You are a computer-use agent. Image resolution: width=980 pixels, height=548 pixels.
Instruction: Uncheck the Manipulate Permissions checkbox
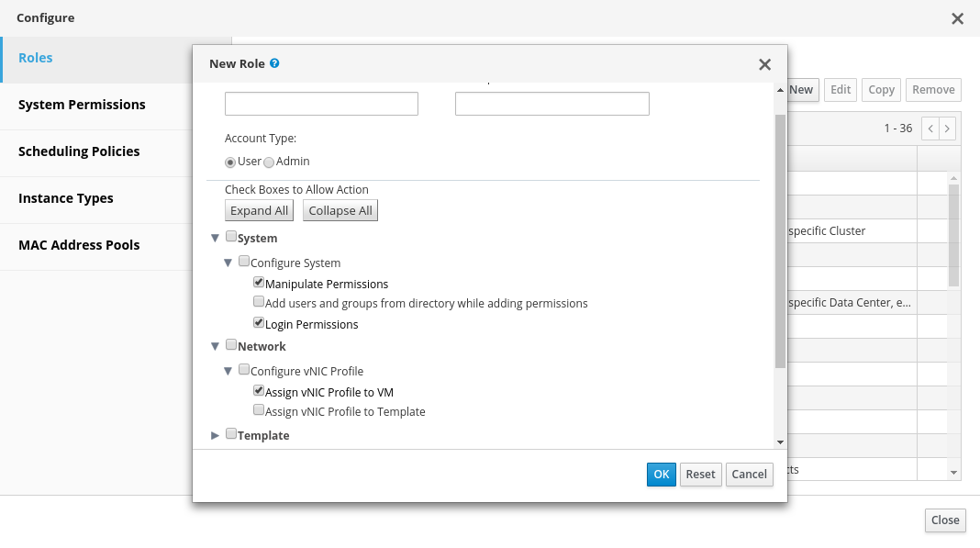click(259, 284)
